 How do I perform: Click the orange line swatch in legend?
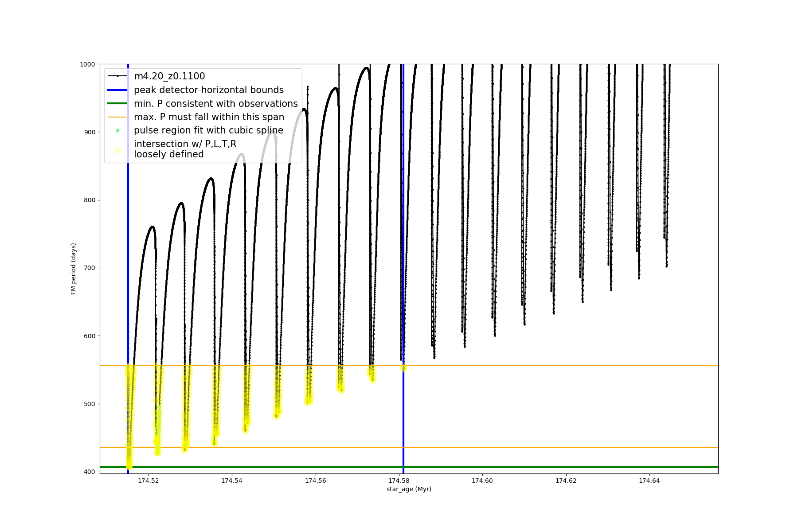point(117,117)
